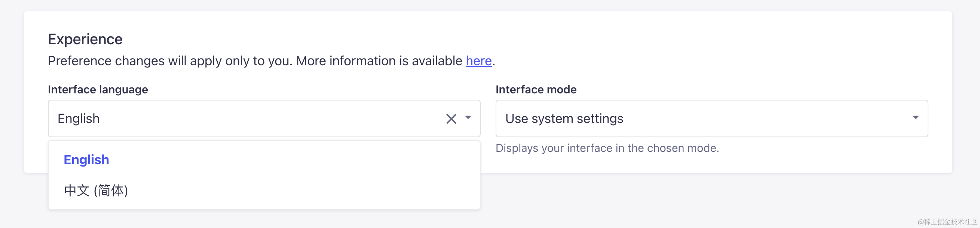Click the "Interface mode" field label

tap(536, 90)
